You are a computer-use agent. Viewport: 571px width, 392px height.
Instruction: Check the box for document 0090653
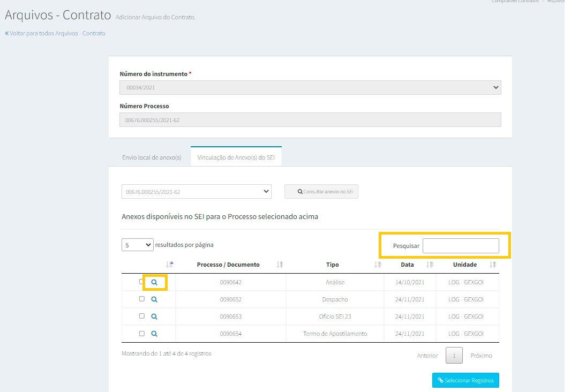tap(142, 316)
